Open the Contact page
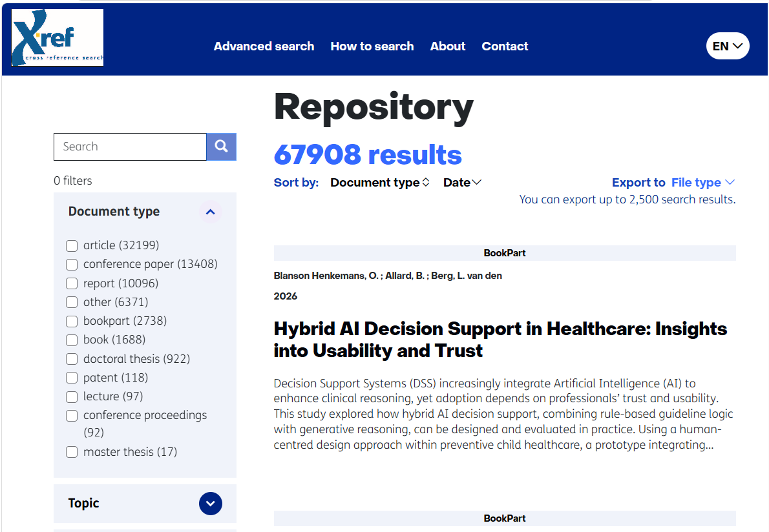Viewport: 769px width, 532px height. coord(505,46)
